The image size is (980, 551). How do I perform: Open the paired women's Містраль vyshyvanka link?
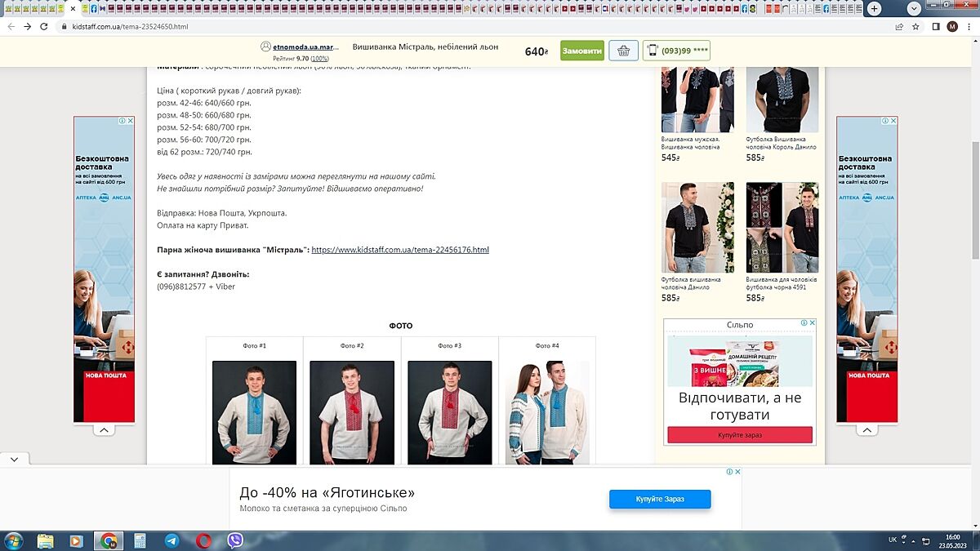(400, 250)
